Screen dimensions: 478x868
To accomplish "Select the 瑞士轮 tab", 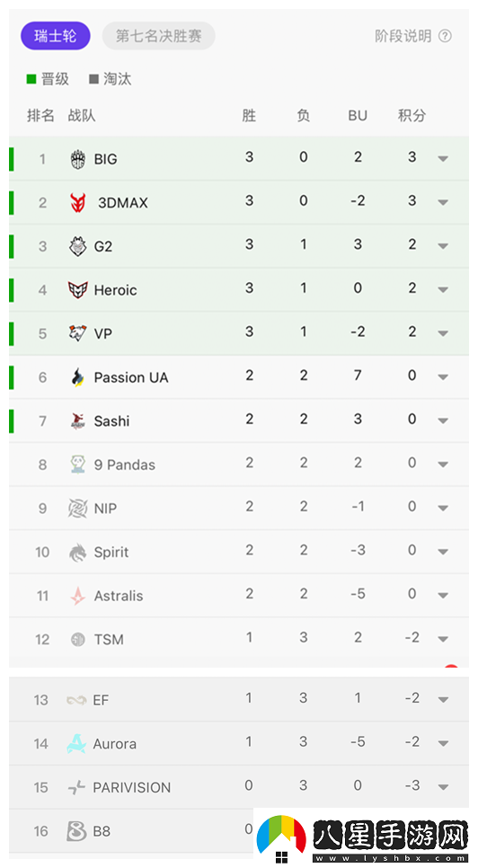I will tap(56, 36).
